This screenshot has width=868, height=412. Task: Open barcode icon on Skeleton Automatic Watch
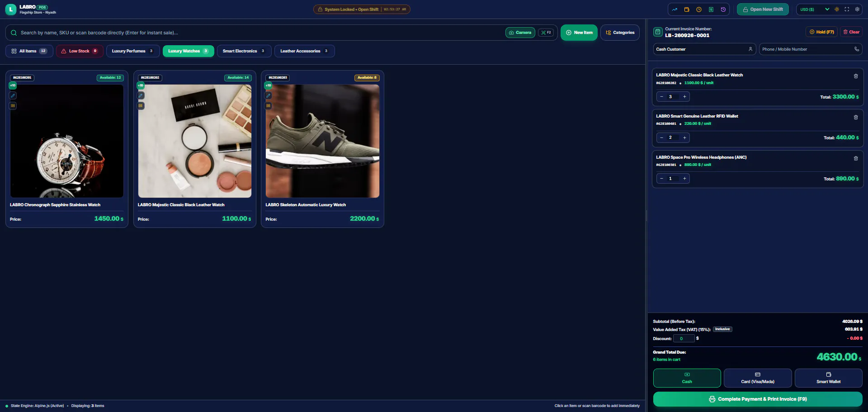coord(269,106)
